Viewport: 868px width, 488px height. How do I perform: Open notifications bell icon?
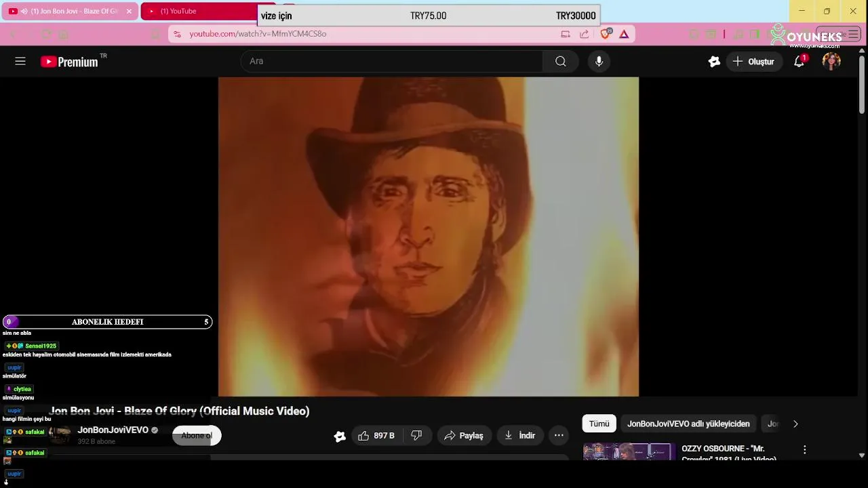[x=800, y=61]
